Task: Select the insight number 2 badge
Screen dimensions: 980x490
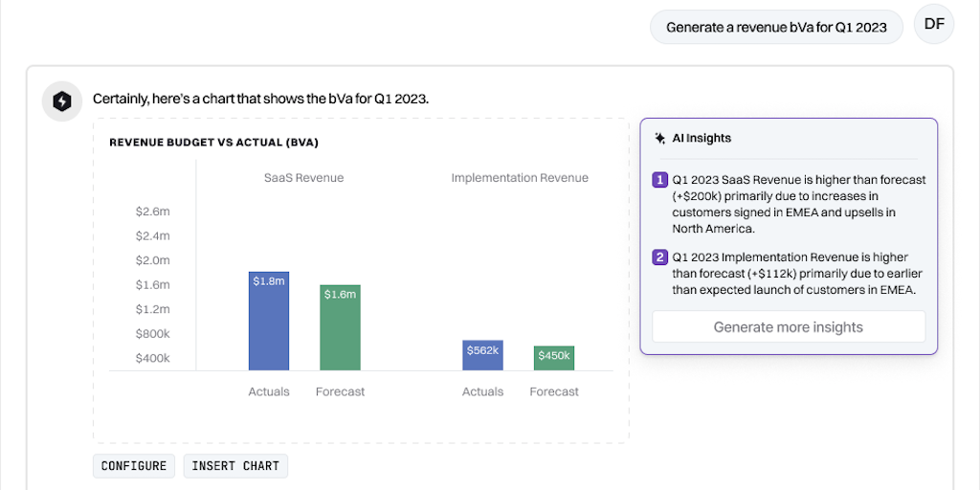Action: [659, 257]
